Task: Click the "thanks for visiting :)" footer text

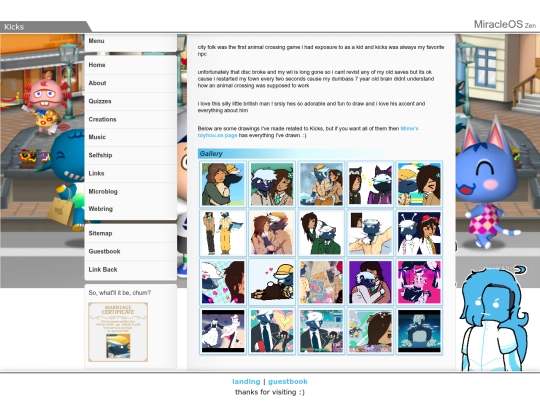Action: pyautogui.click(x=270, y=392)
